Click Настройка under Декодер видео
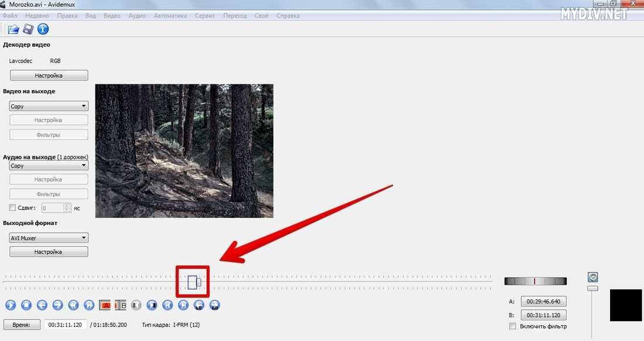This screenshot has height=341, width=644. point(49,76)
